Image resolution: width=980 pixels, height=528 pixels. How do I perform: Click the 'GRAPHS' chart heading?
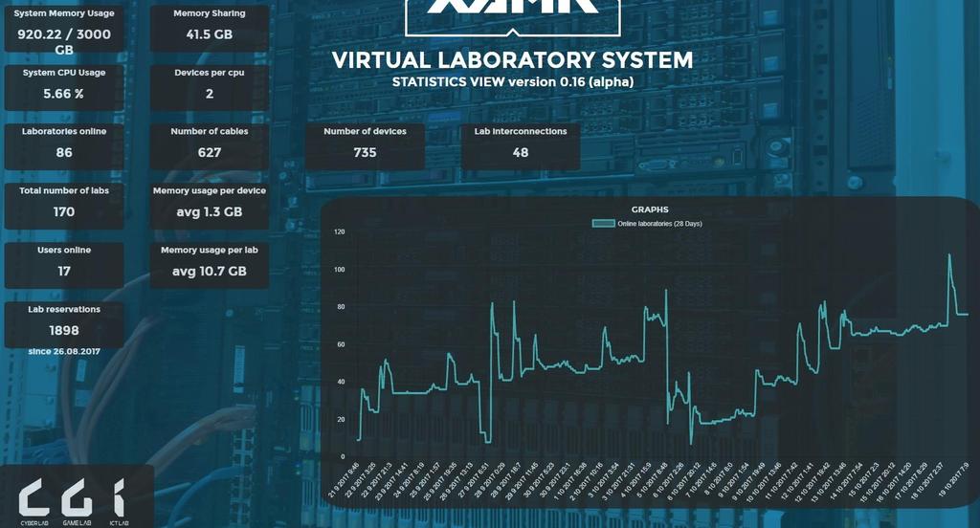click(x=650, y=209)
